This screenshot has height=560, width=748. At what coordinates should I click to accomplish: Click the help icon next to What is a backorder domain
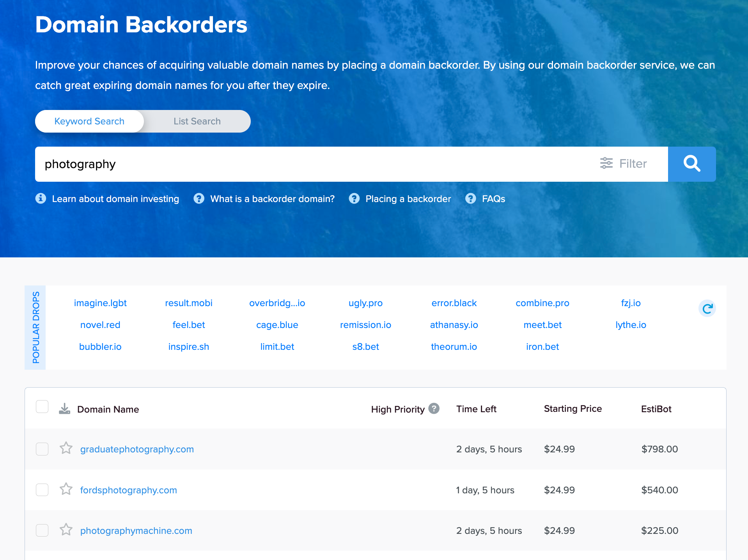click(x=199, y=198)
